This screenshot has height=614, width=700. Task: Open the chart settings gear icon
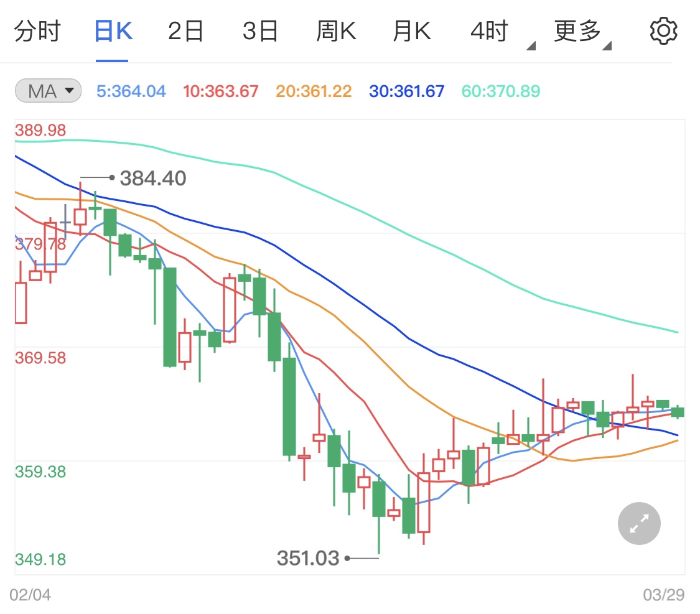click(x=663, y=30)
